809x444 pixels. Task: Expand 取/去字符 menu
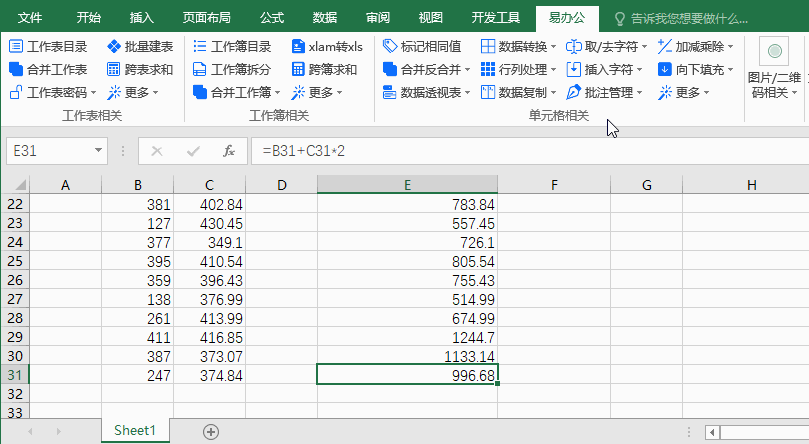coord(644,47)
